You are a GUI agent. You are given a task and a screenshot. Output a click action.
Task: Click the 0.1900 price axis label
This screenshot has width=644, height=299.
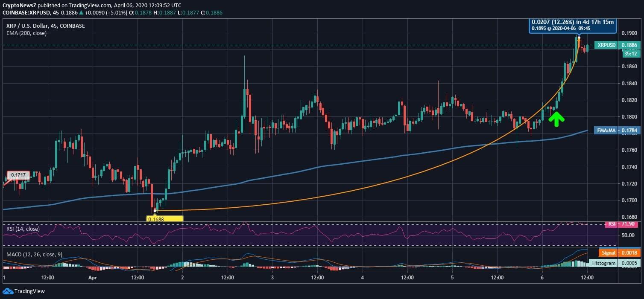(629, 33)
